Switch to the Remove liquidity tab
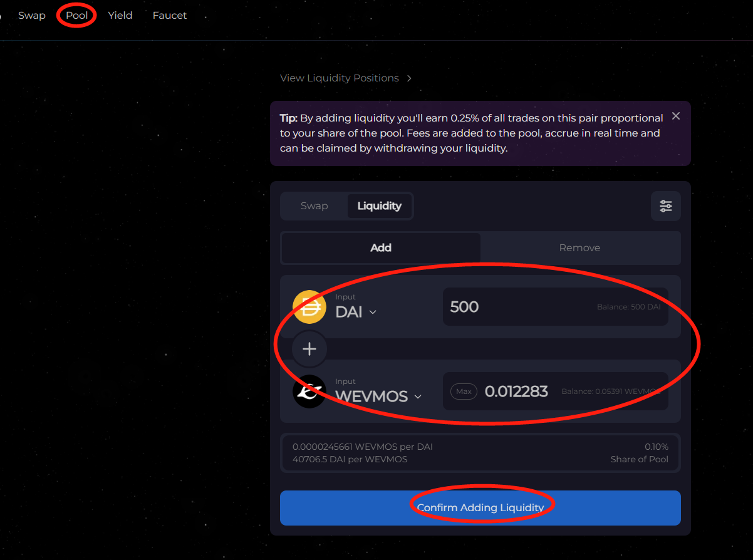 tap(579, 248)
